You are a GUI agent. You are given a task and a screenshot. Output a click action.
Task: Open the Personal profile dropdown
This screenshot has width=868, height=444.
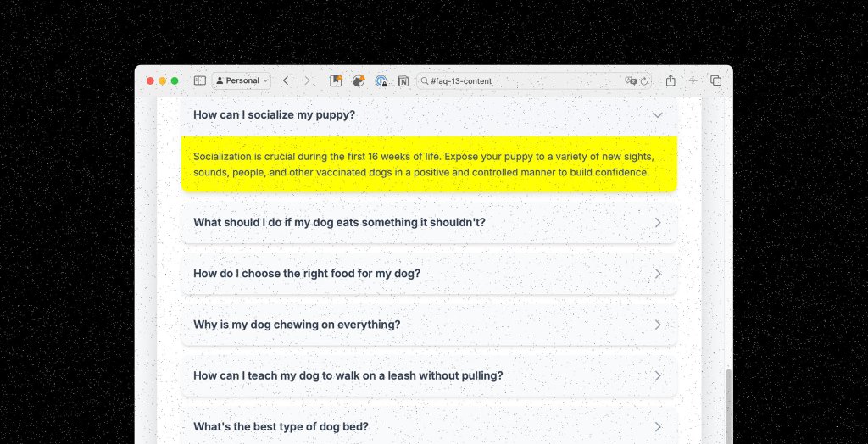(x=242, y=80)
